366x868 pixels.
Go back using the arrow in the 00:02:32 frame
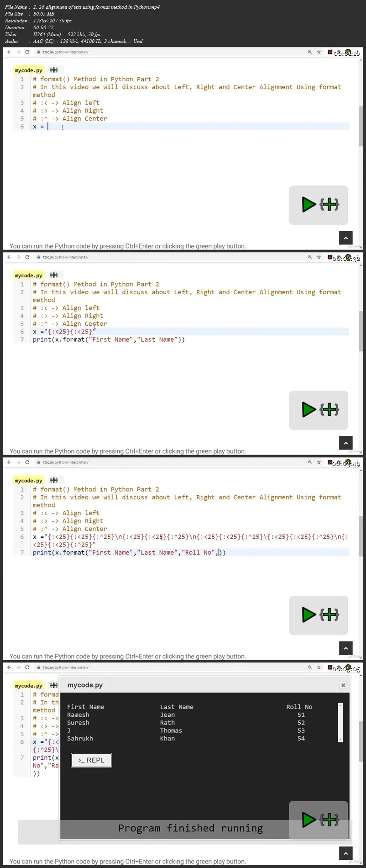9,257
